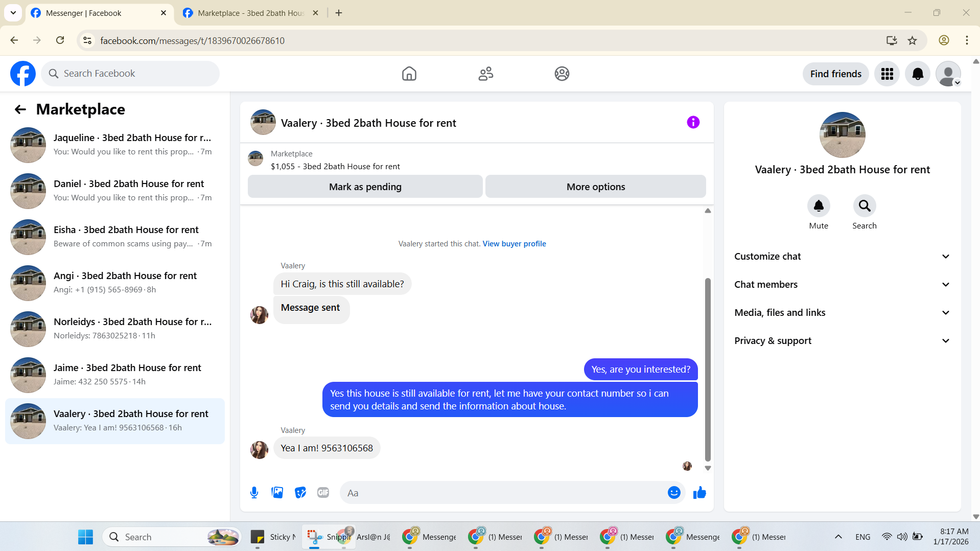Open Chrome three-dot menu
The width and height of the screenshot is (980, 551).
click(x=967, y=40)
